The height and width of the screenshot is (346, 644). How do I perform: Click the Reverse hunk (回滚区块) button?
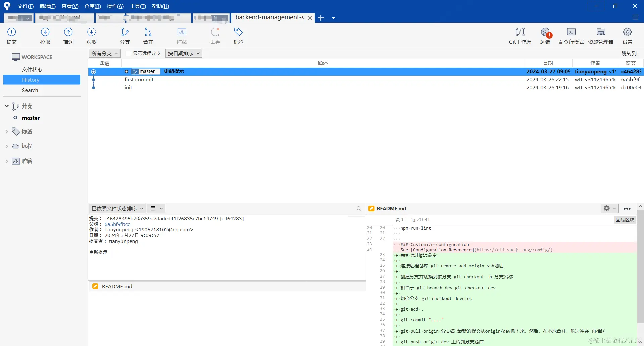point(625,220)
